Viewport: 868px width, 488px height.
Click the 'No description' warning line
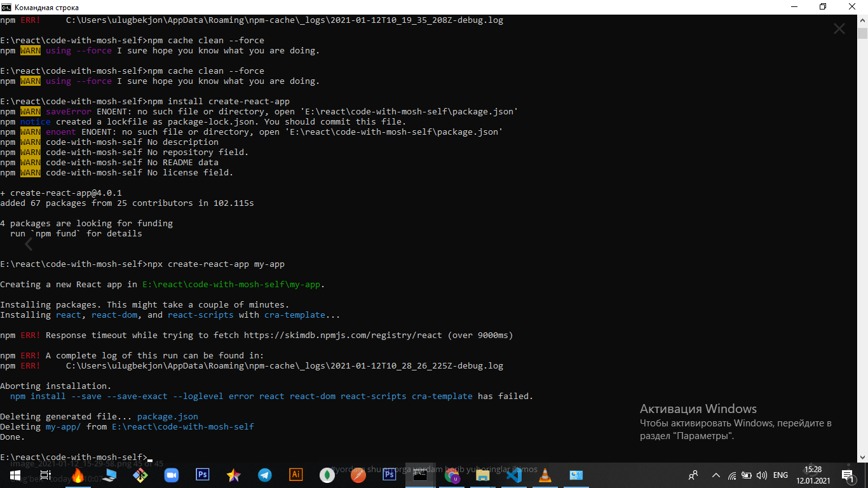coord(109,142)
